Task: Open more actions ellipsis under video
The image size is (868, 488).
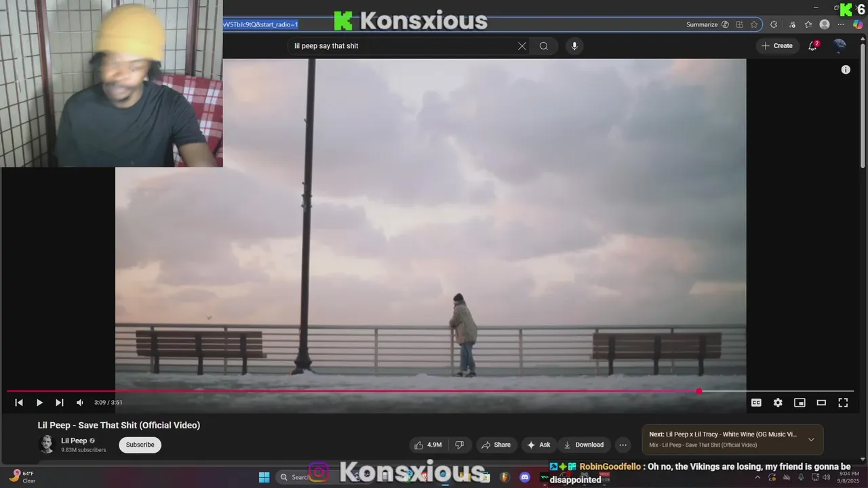Action: (623, 445)
